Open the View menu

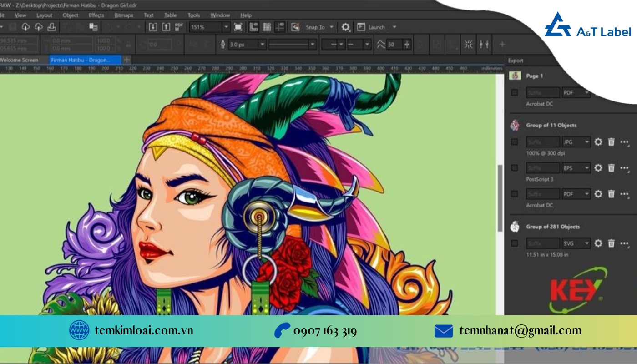pyautogui.click(x=20, y=15)
